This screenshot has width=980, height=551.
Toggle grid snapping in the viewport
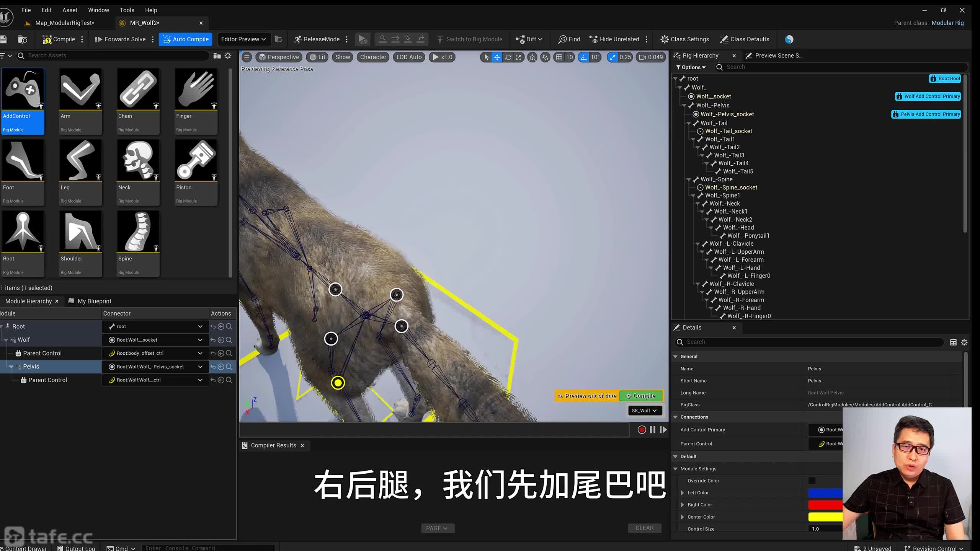[559, 57]
